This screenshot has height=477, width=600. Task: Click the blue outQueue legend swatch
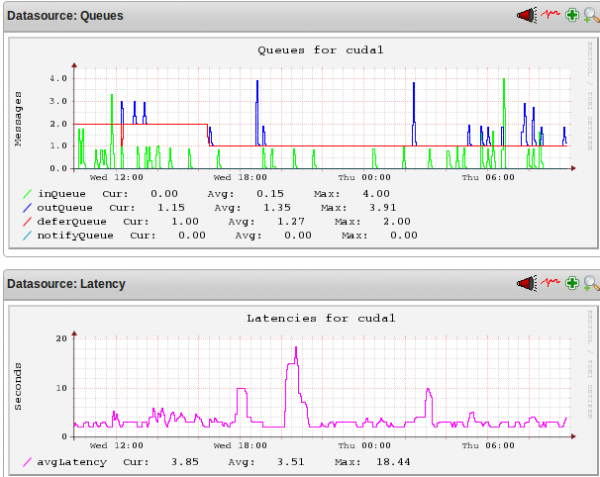coord(26,207)
